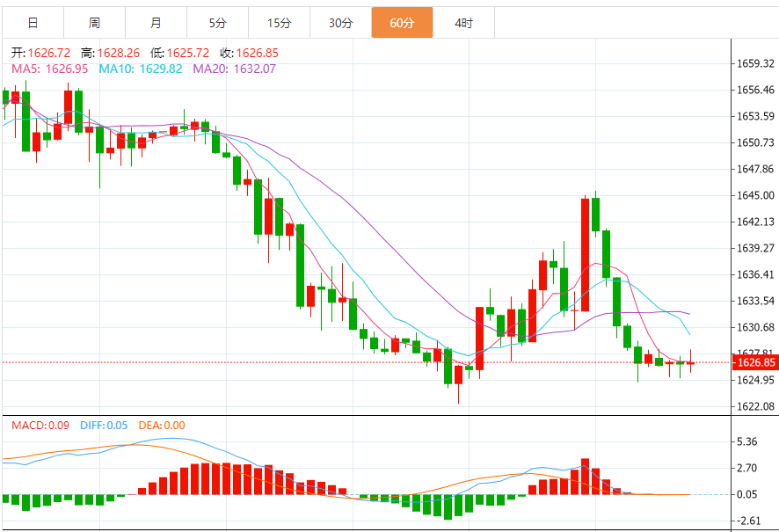Click the 1659.32 price axis label

[x=755, y=63]
